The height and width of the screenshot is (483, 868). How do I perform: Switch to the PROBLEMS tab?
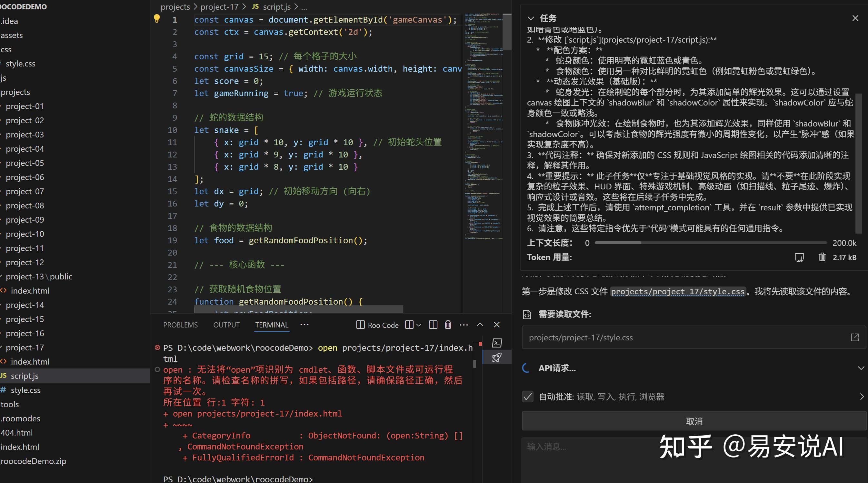click(x=180, y=325)
